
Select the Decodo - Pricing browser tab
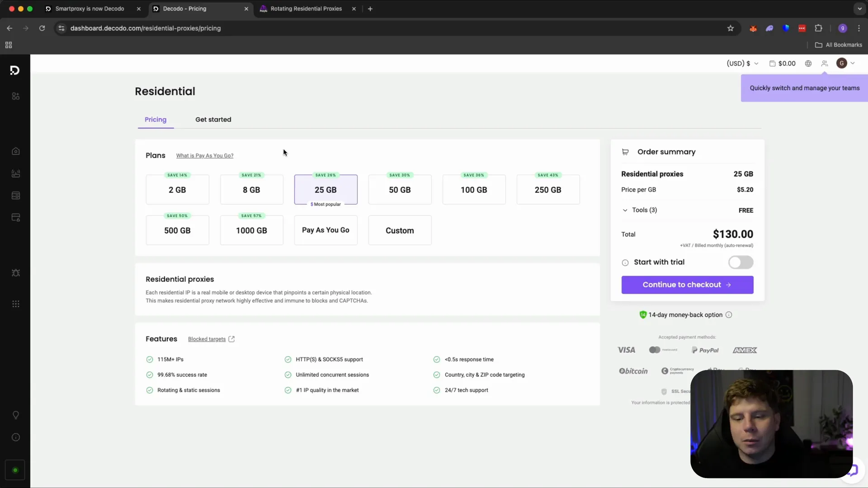201,9
